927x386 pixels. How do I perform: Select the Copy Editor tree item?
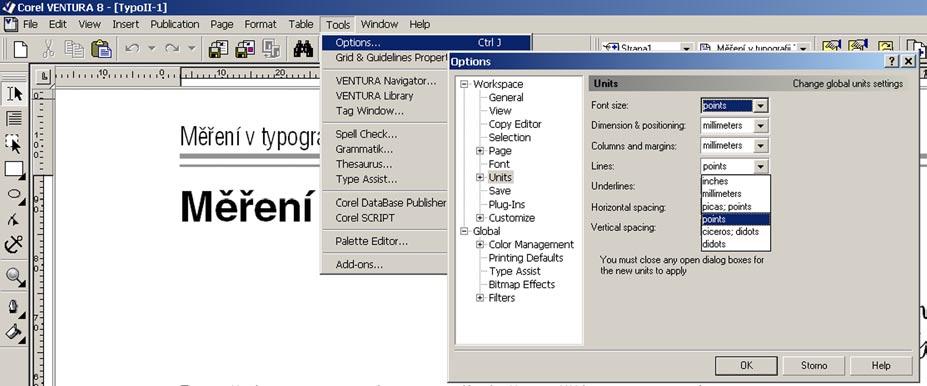(515, 124)
